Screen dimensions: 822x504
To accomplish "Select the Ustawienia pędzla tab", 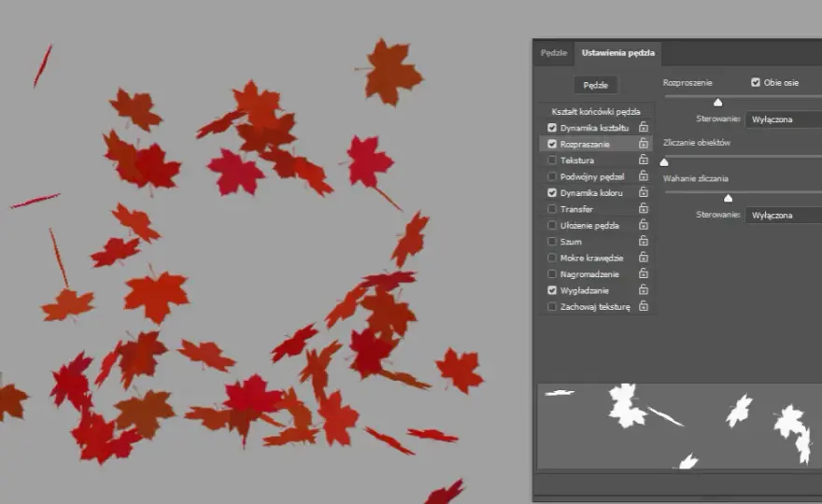I will click(x=618, y=53).
